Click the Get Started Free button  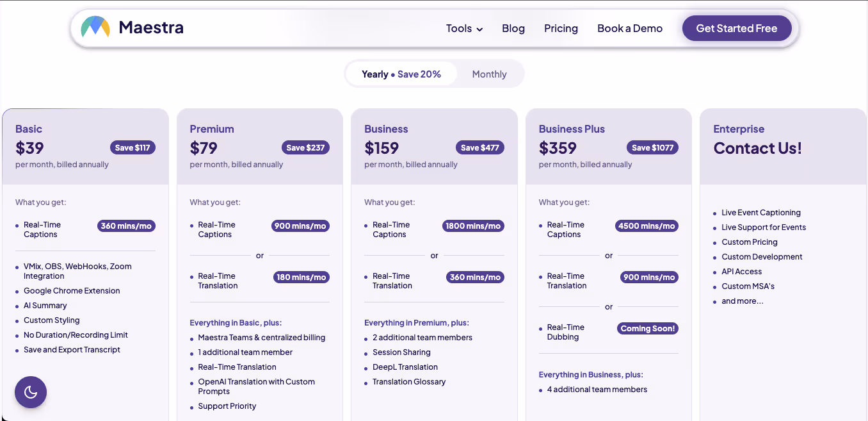(x=736, y=28)
